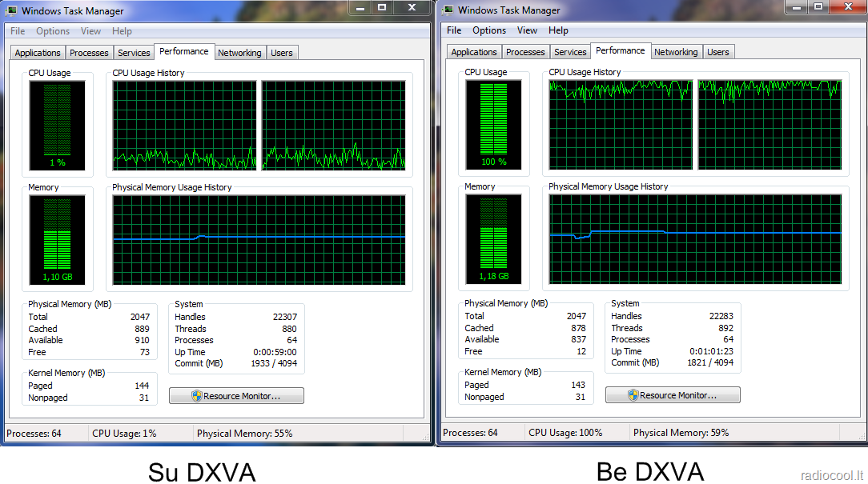Image resolution: width=868 pixels, height=484 pixels.
Task: Open View menu in right Task Manager
Action: pos(527,30)
